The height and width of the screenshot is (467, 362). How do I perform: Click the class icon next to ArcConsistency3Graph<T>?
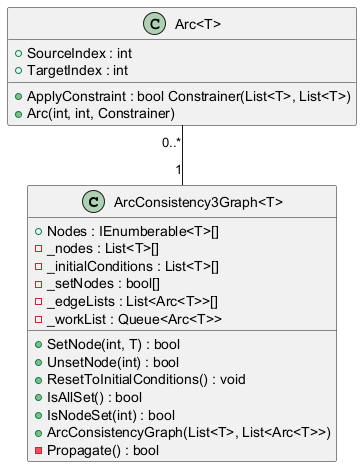click(93, 202)
